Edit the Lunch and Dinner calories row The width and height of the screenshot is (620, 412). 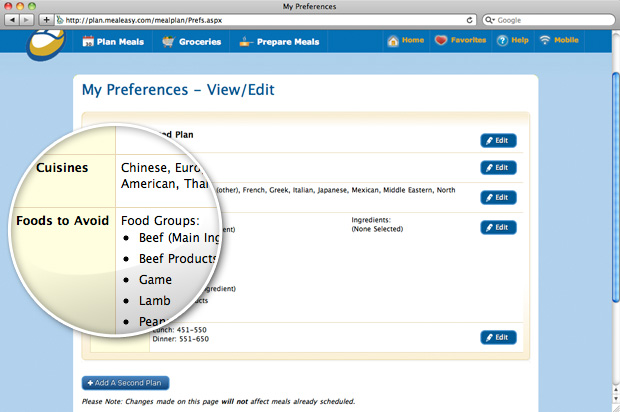pos(498,337)
